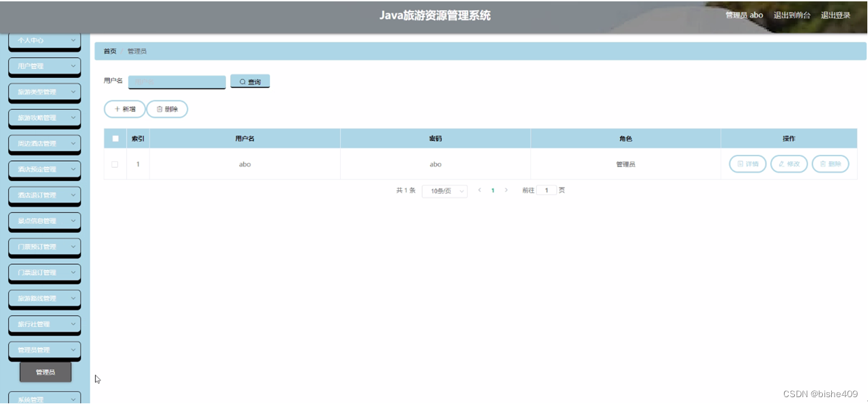
Task: Expand the 旅游攻略管理 menu
Action: (x=44, y=118)
